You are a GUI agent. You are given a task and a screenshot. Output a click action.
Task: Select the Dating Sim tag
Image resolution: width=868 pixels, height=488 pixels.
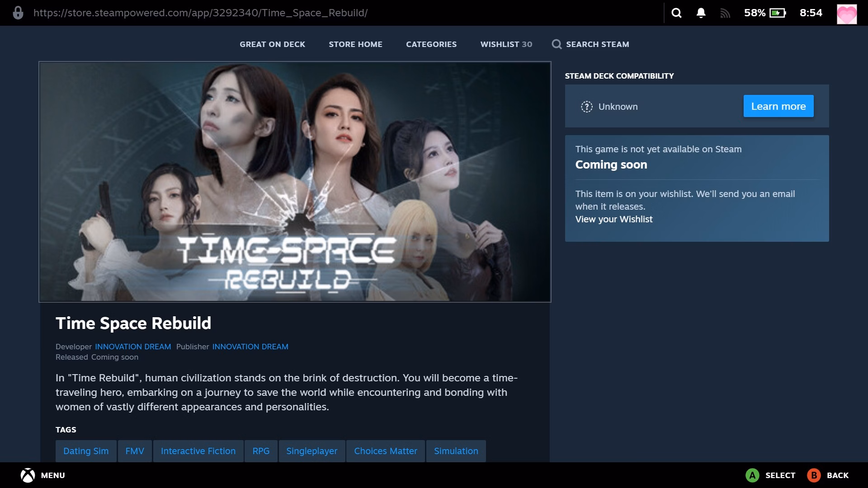tap(86, 451)
